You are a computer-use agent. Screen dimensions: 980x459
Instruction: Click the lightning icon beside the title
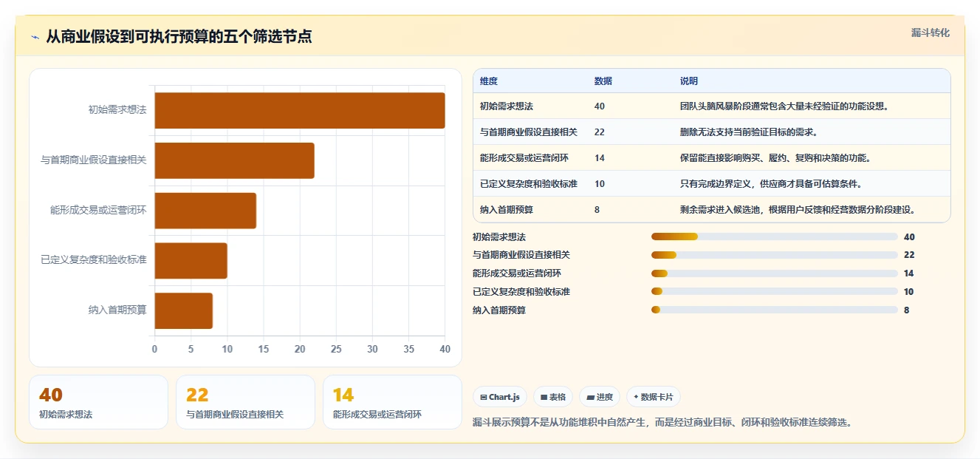tap(35, 37)
